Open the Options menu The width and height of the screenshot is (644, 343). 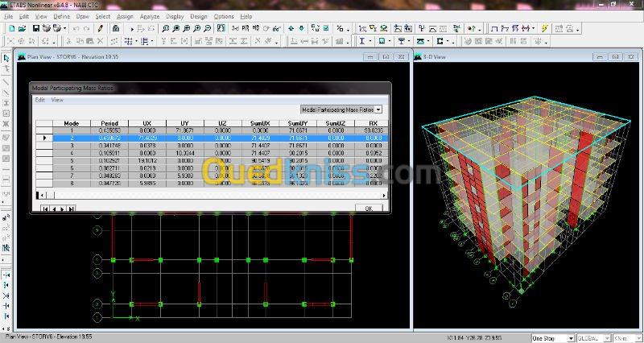click(224, 16)
